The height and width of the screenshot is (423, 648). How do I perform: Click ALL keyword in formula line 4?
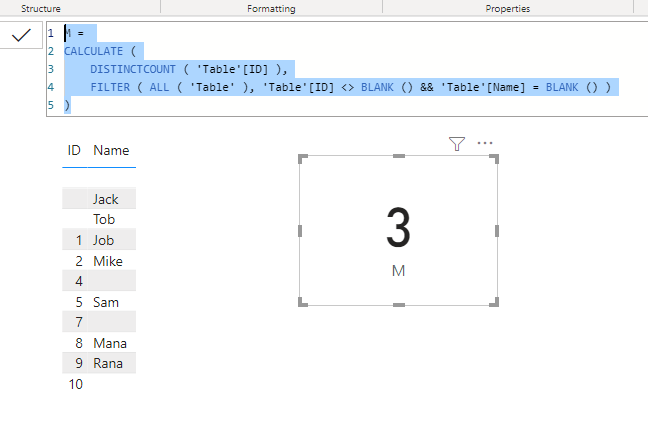tap(159, 87)
